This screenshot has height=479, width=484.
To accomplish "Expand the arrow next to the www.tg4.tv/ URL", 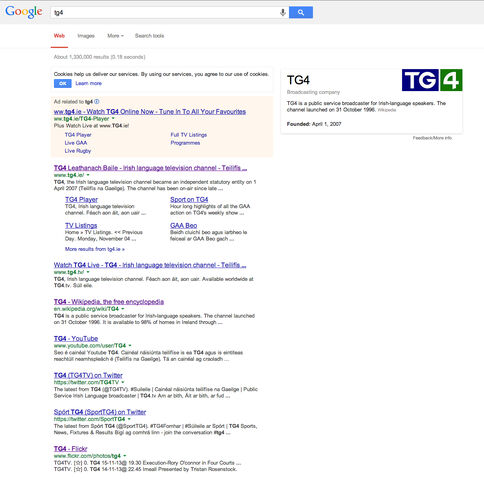I will 88,272.
